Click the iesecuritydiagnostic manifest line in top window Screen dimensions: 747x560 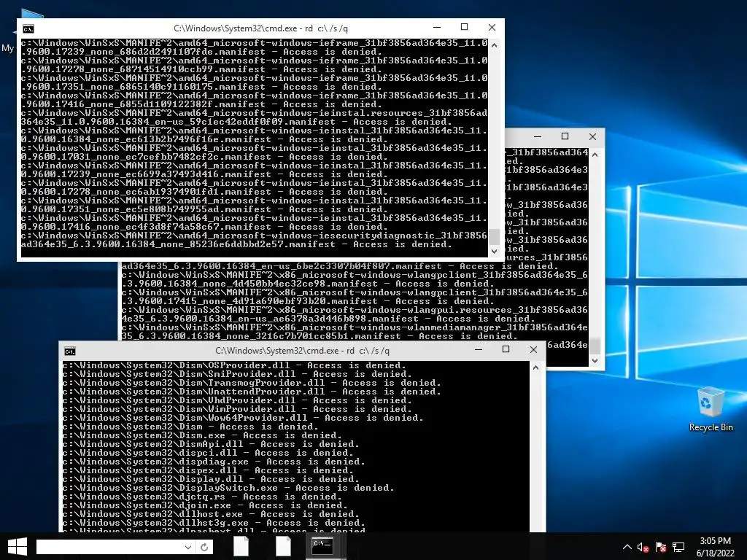click(255, 240)
